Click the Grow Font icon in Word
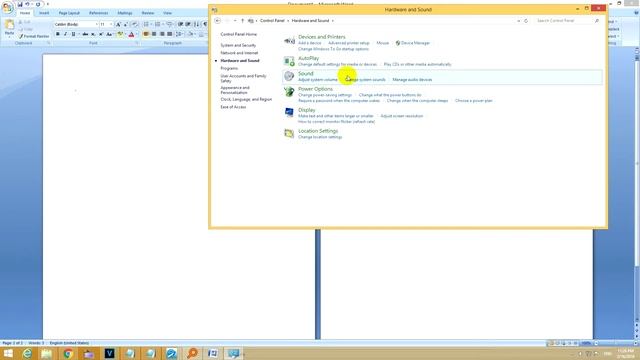 118,24
